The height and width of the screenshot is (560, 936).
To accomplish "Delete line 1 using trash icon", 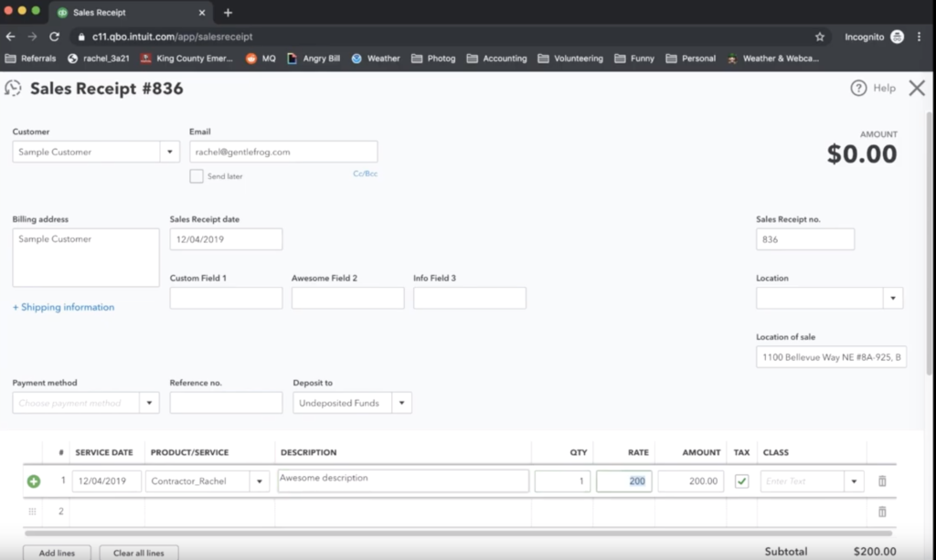I will click(x=882, y=481).
